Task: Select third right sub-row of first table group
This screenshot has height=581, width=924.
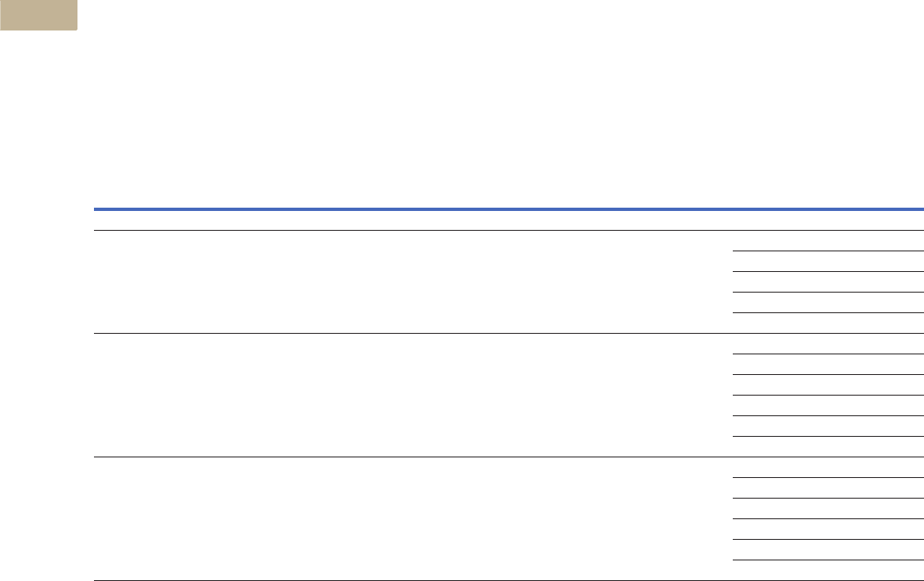Action: pos(828,282)
